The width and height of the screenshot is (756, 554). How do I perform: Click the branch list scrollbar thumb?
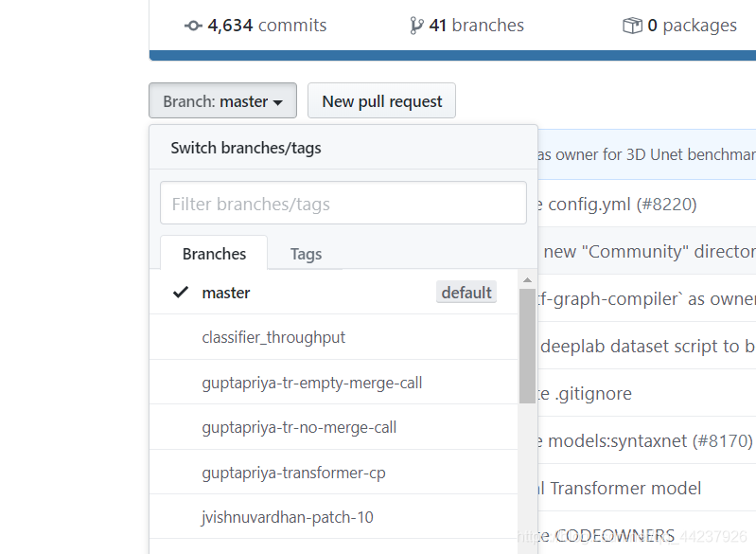527,346
